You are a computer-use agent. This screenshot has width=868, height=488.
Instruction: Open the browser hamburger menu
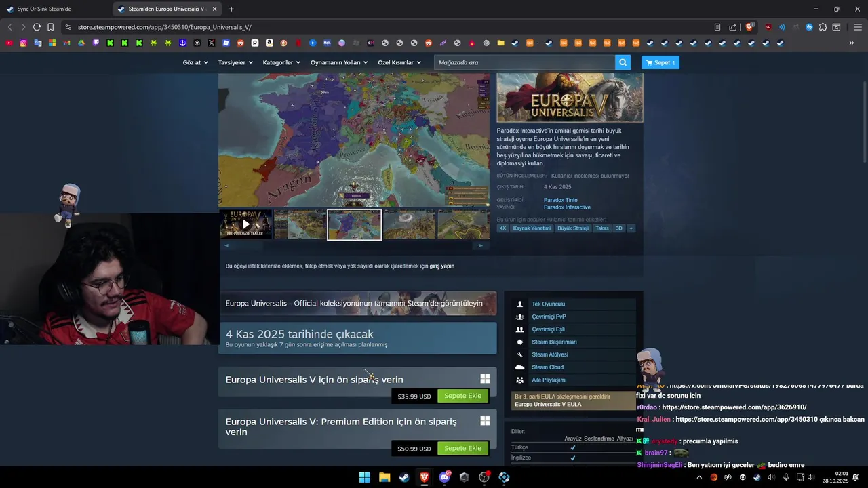[x=858, y=27]
